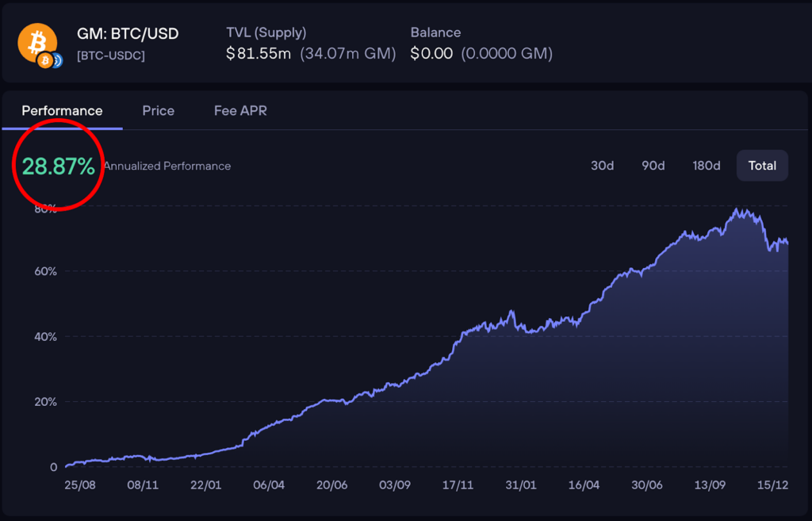Click the orange Bitcoin logo icon

click(x=36, y=42)
